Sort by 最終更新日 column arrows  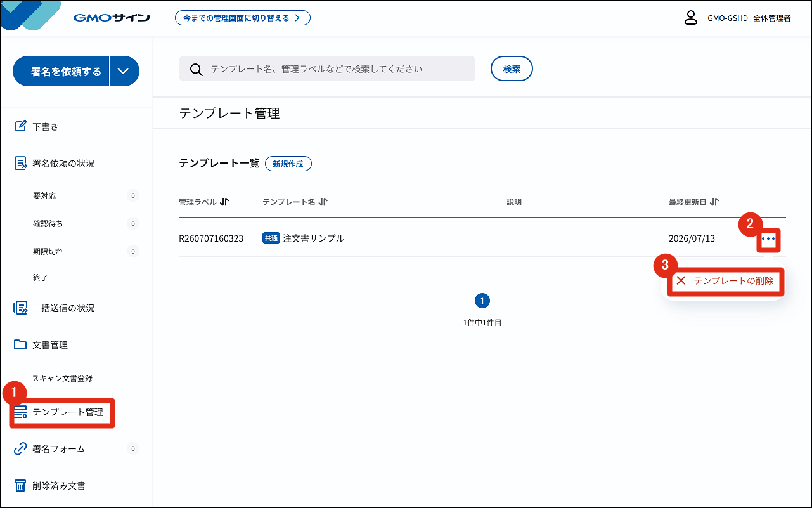[715, 202]
